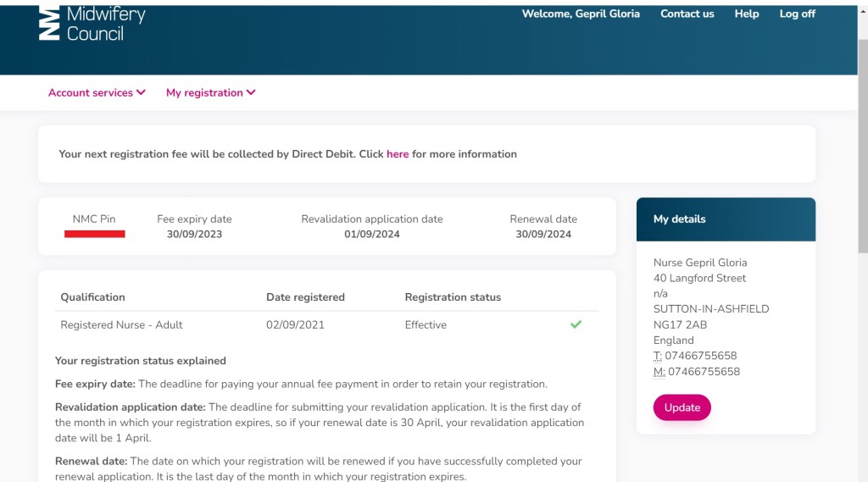The image size is (868, 482).
Task: Click the Registration status column header
Action: (x=453, y=297)
